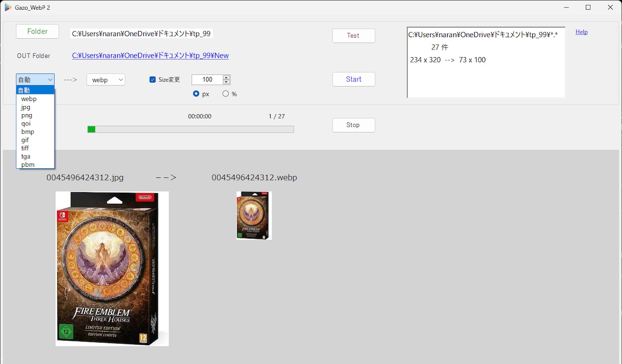Viewport: 622px width, 364px height.
Task: Collapse the source format dropdown showing 自動
Action: point(35,80)
